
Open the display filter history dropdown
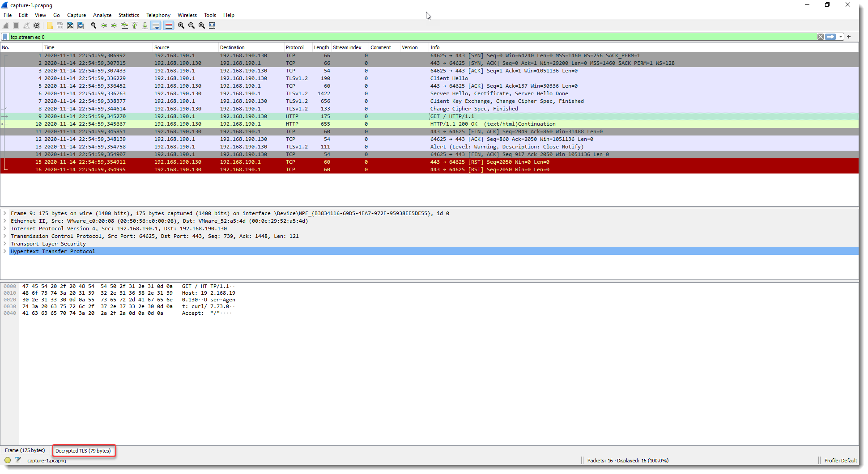tap(841, 37)
